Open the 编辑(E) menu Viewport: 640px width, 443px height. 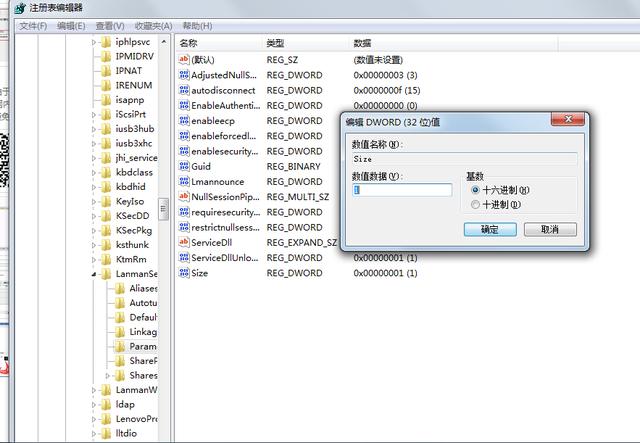pos(71,26)
